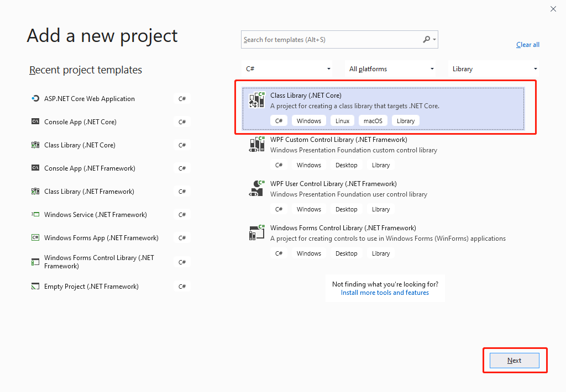Viewport: 566px width, 392px height.
Task: Open the All platforms filter dropdown
Action: (x=391, y=69)
